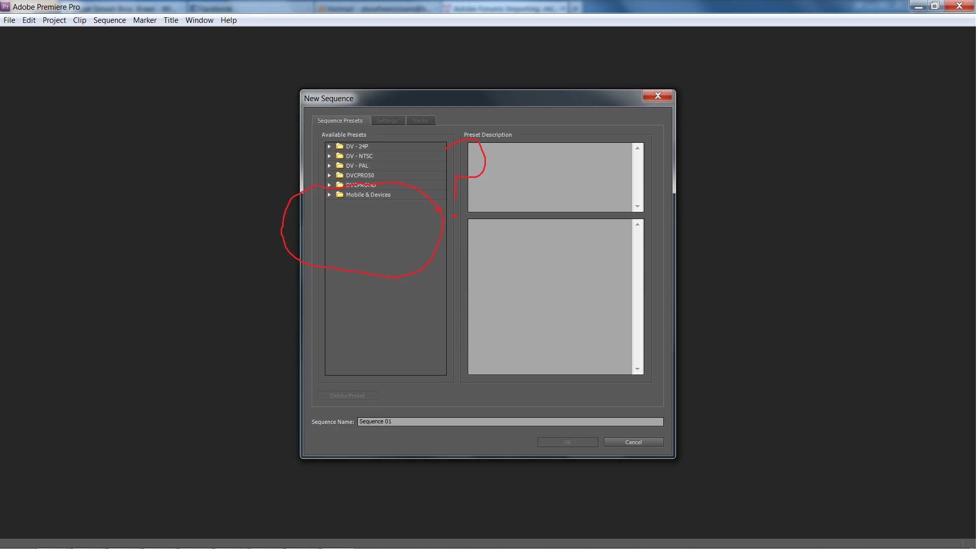Open the Window menu
The height and width of the screenshot is (557, 980).
point(199,20)
